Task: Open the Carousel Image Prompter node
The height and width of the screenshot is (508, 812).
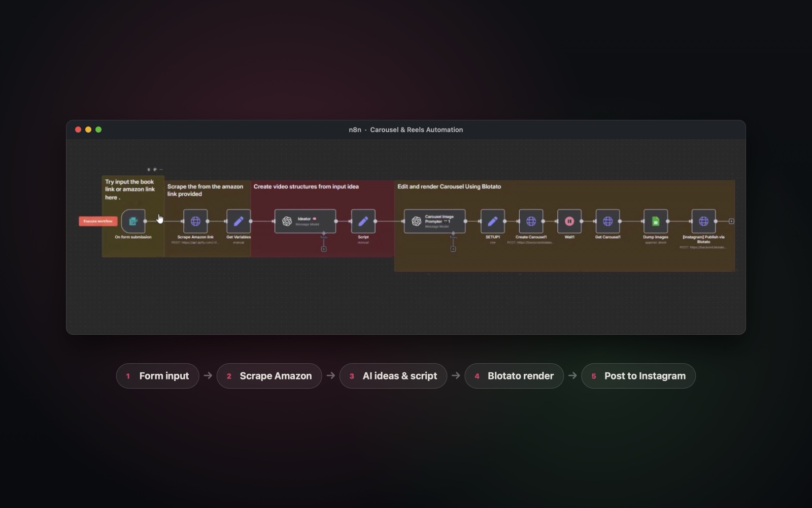Action: pos(434,221)
